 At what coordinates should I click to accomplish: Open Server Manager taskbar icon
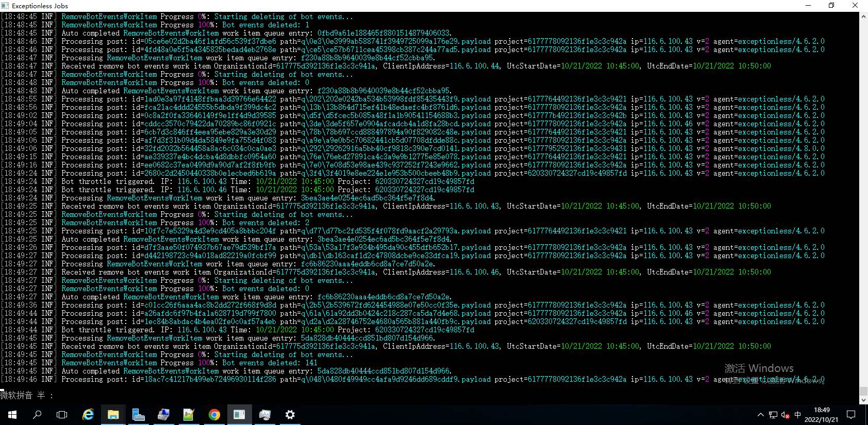[139, 415]
